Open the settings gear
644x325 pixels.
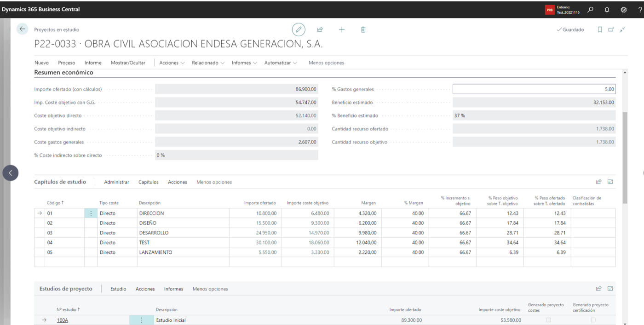coord(624,9)
